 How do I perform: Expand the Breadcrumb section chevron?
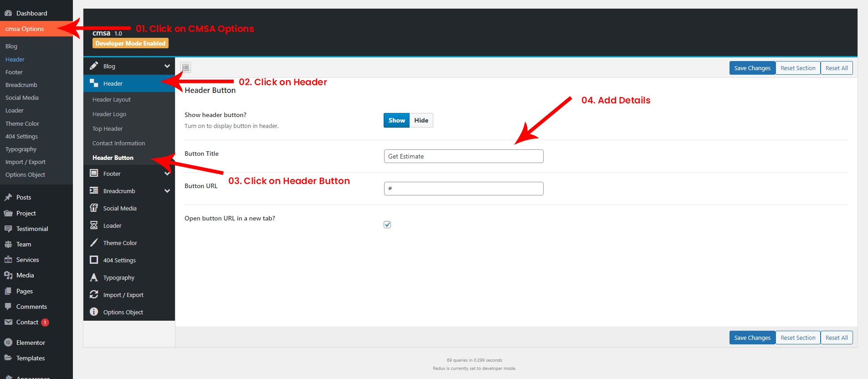click(x=167, y=191)
